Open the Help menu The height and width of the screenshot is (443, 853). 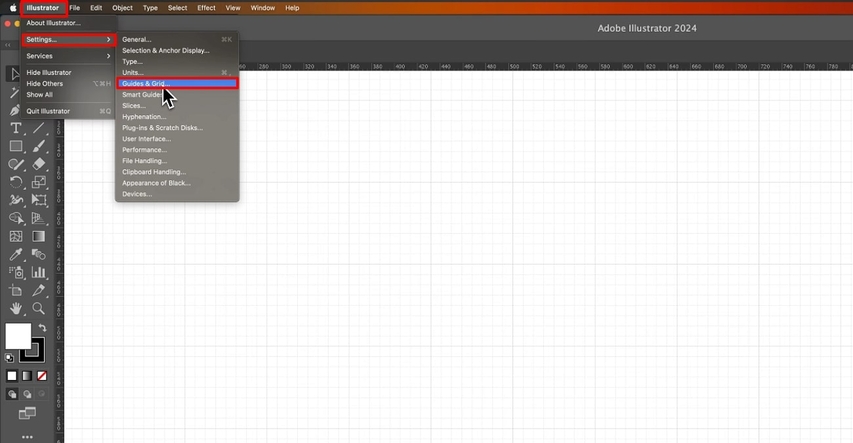point(292,8)
